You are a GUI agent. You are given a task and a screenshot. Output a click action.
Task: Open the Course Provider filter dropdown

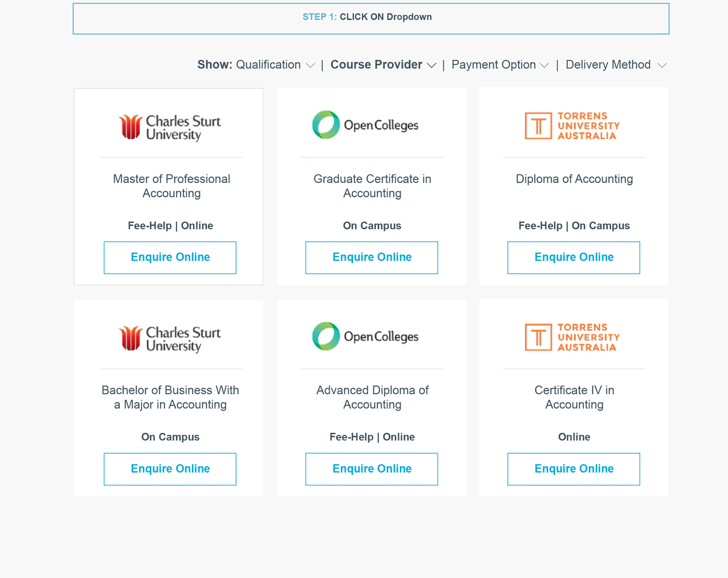[383, 65]
